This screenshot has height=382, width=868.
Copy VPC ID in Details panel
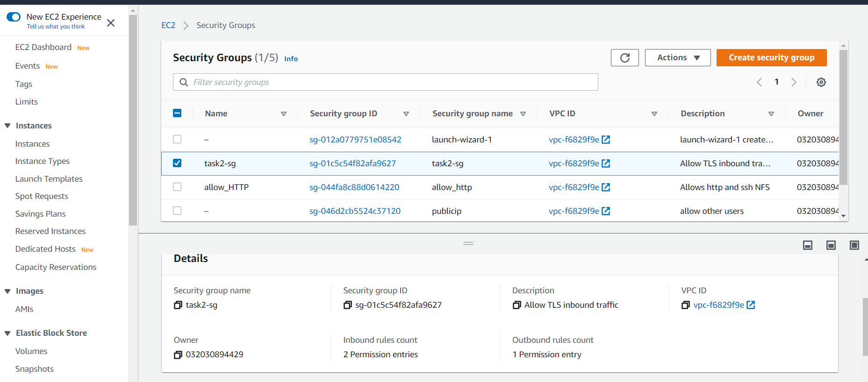(x=685, y=305)
